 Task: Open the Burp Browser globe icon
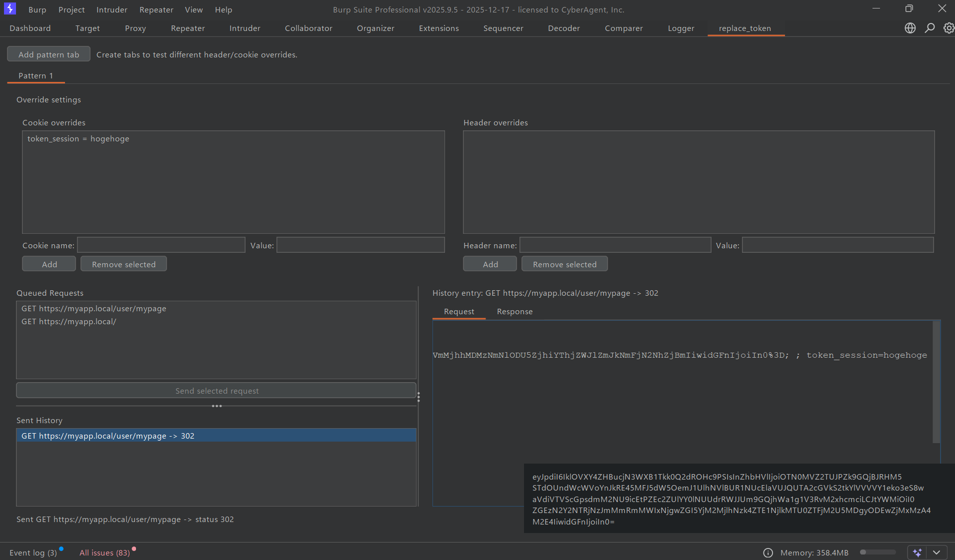(910, 28)
